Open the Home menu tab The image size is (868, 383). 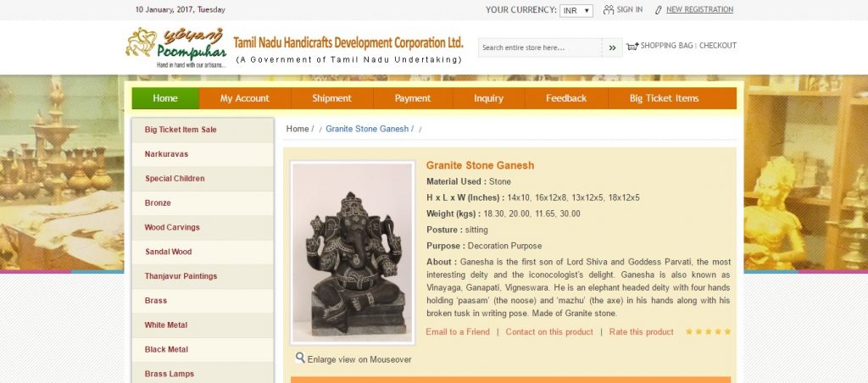click(165, 98)
